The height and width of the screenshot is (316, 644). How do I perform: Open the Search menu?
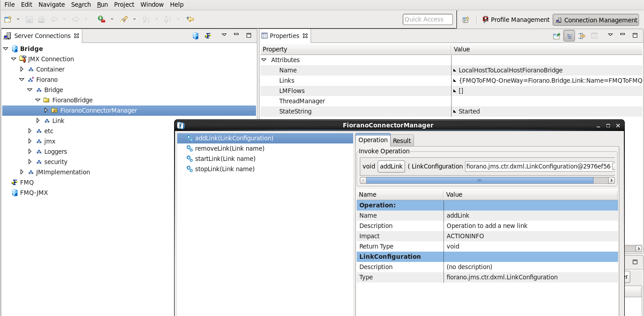click(x=81, y=4)
